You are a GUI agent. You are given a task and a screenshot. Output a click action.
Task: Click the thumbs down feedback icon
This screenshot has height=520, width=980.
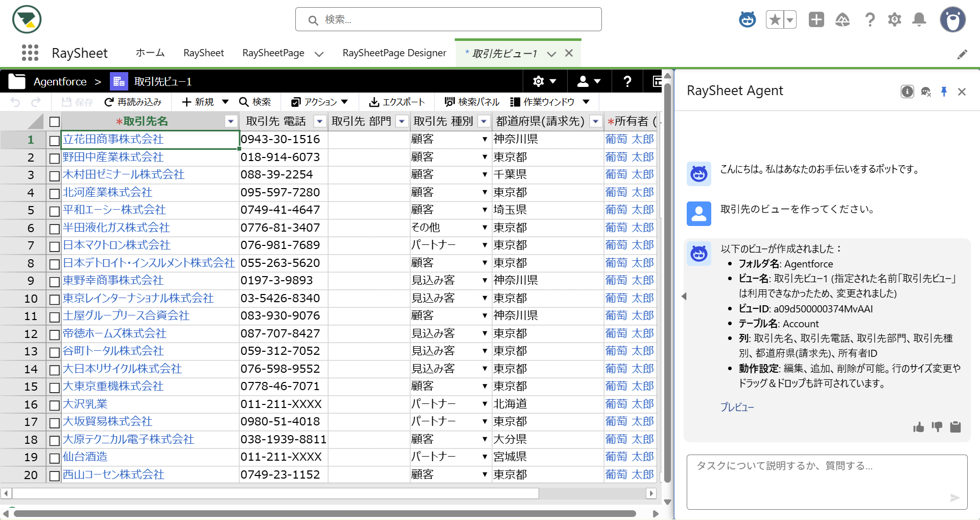pyautogui.click(x=937, y=427)
